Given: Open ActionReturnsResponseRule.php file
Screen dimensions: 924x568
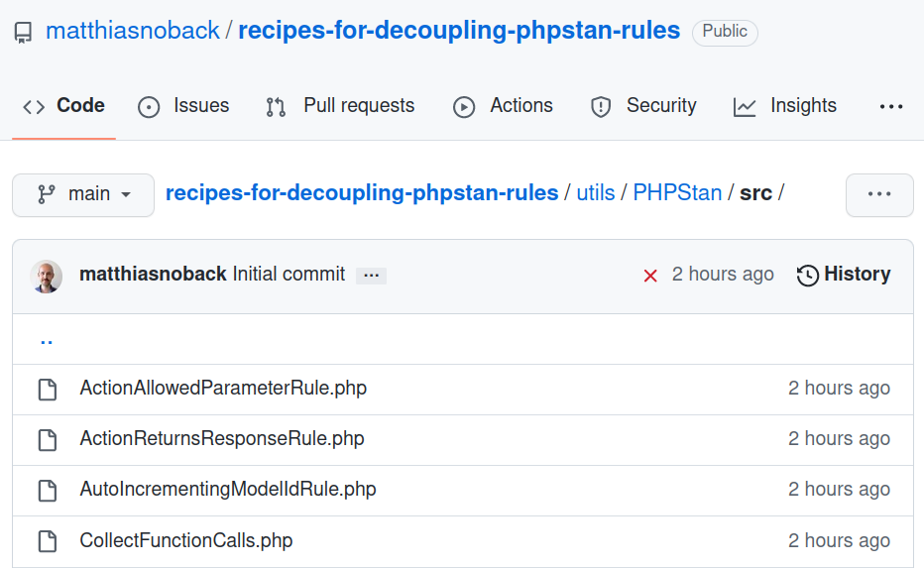Looking at the screenshot, I should tap(222, 439).
